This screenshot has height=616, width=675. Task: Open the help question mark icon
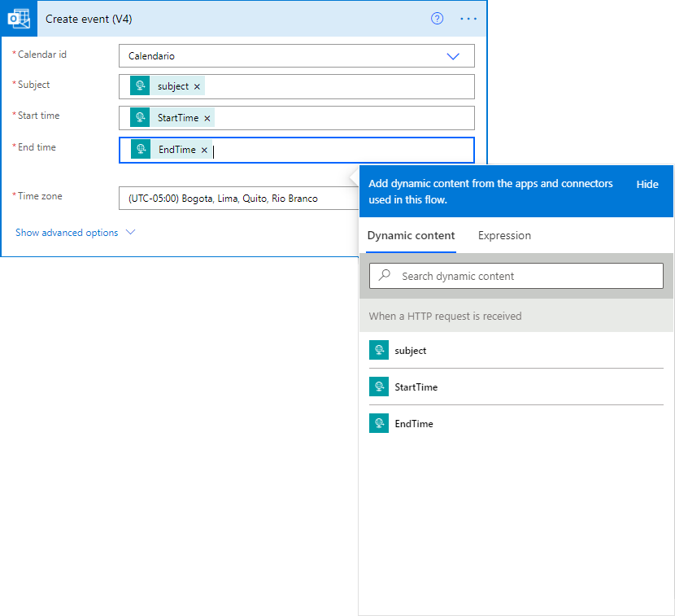(437, 19)
